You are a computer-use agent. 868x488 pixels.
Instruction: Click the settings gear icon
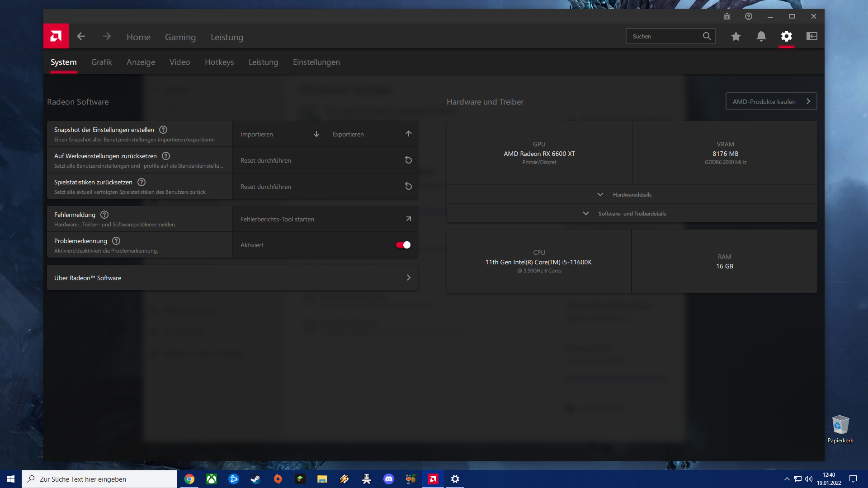[786, 36]
